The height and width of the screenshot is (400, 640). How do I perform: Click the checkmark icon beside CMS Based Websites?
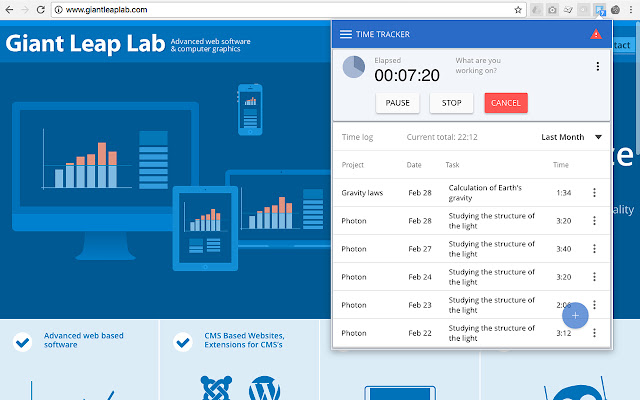[183, 342]
